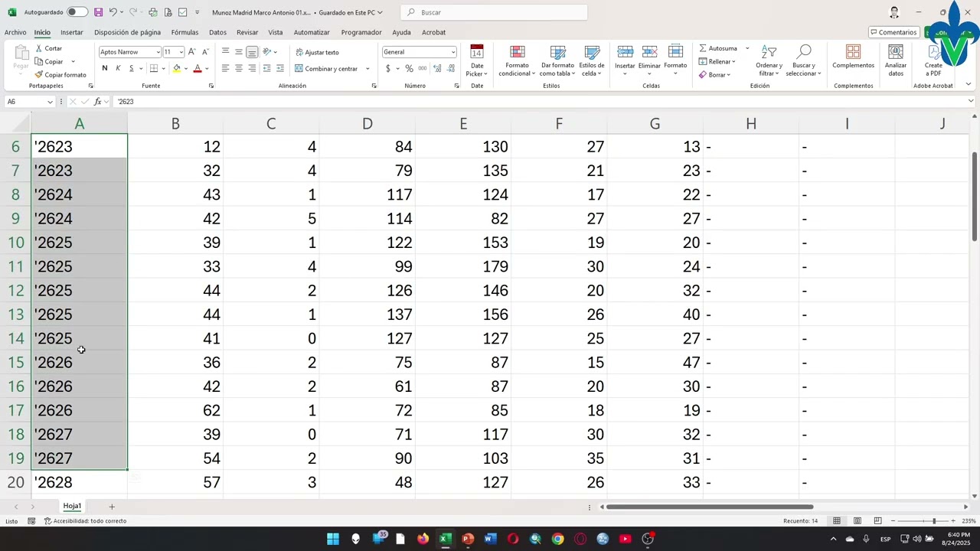
Task: Select the Hoja1 sheet tab
Action: (x=72, y=506)
